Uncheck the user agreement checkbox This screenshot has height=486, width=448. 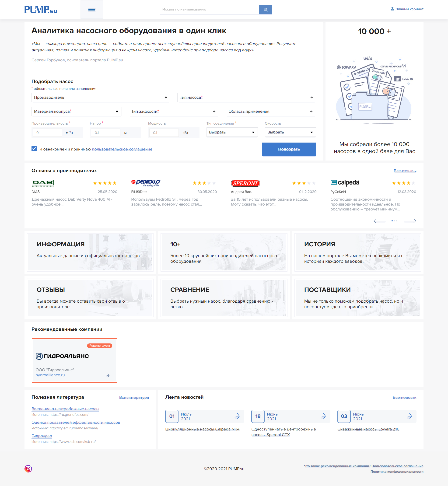(x=34, y=149)
